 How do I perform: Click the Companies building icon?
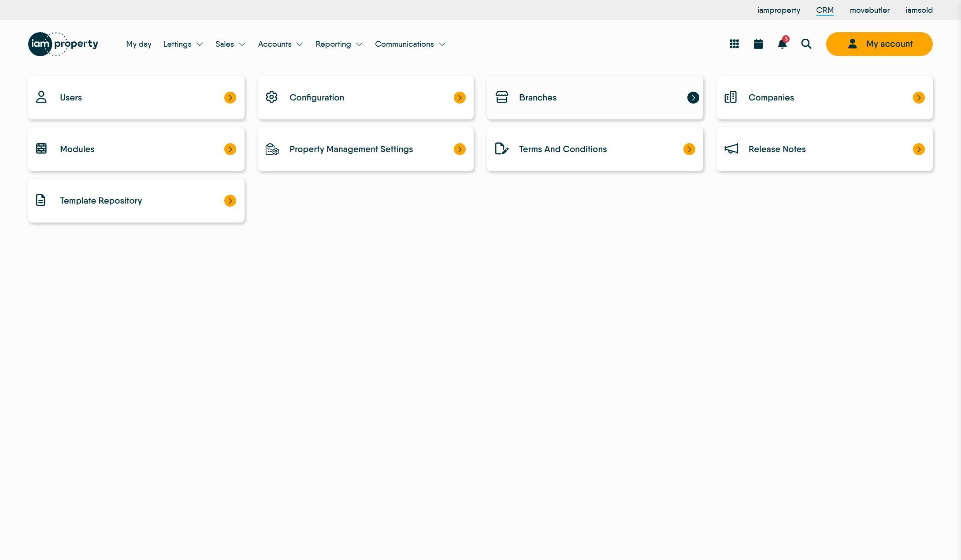(730, 97)
